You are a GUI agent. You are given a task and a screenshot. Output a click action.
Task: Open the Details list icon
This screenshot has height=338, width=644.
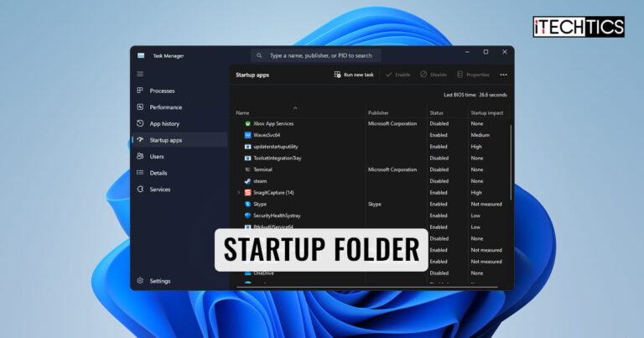point(140,173)
